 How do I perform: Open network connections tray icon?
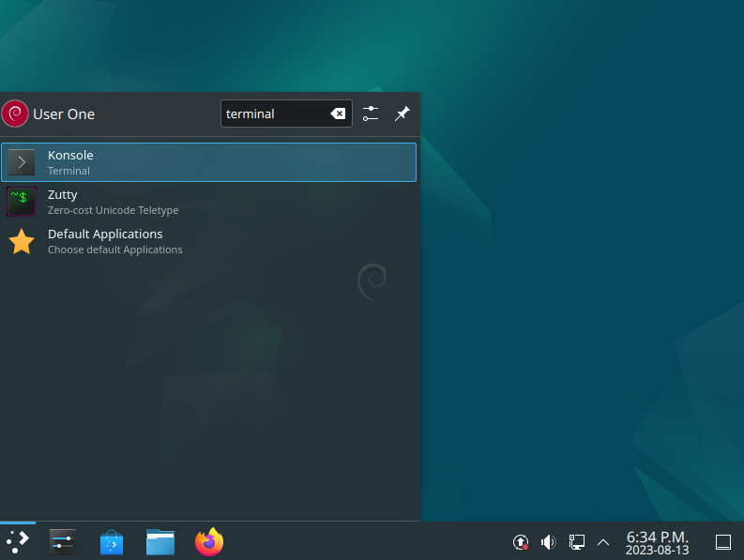(x=576, y=542)
